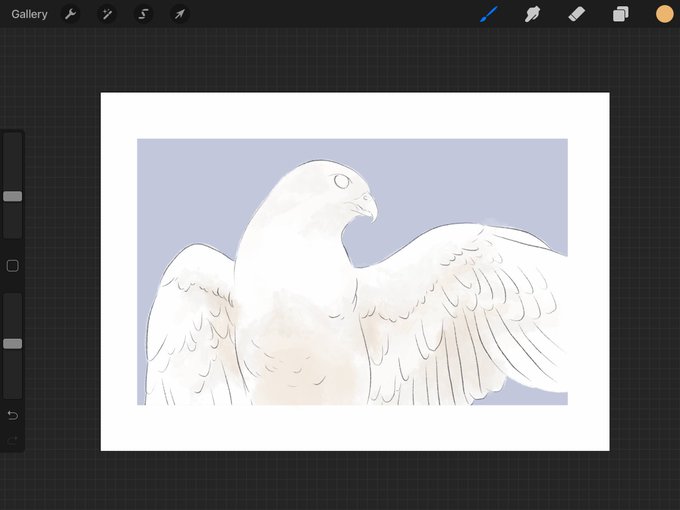Select the Eraser tool
This screenshot has height=510, width=680.
pos(576,14)
